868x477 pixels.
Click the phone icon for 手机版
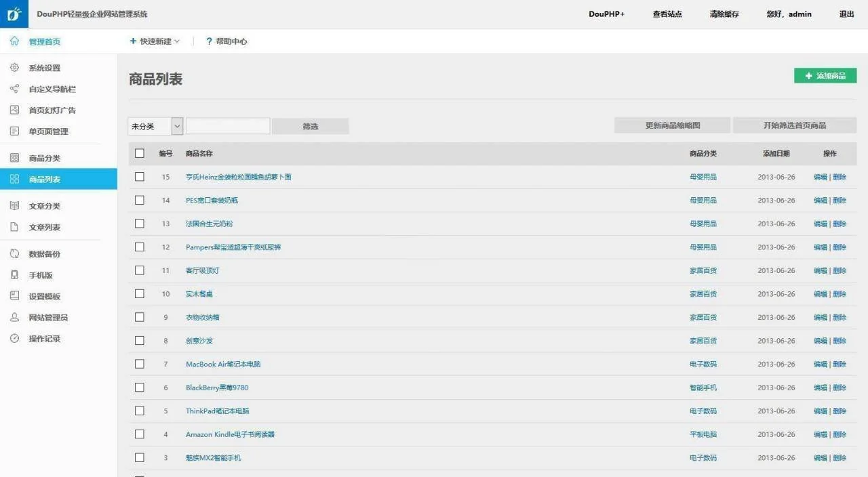[x=14, y=275]
